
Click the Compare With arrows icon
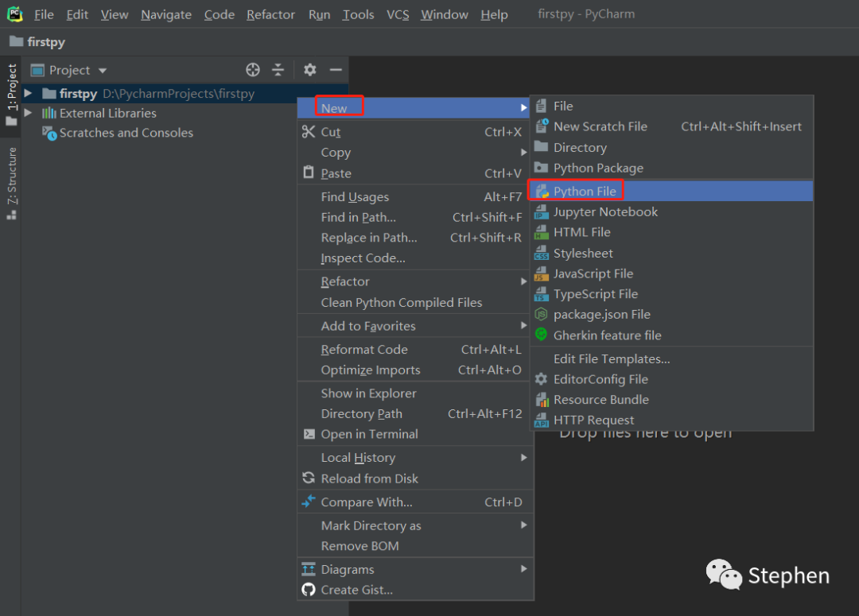309,501
